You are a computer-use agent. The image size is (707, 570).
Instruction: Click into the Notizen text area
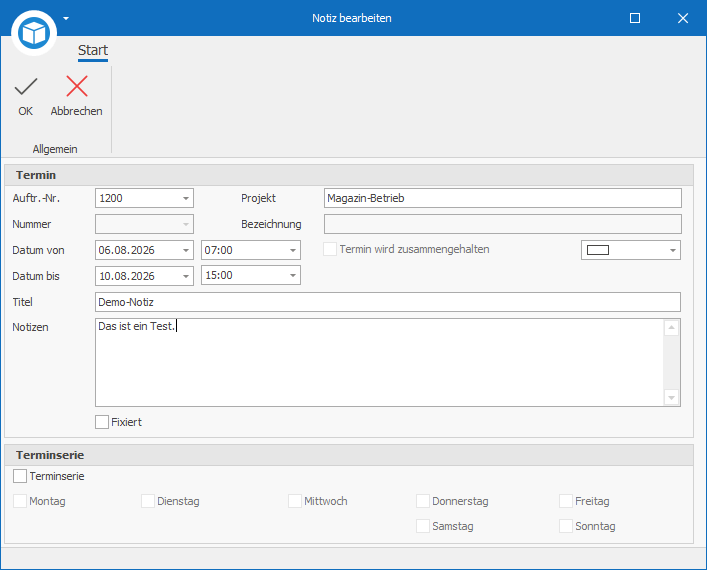[x=379, y=363]
